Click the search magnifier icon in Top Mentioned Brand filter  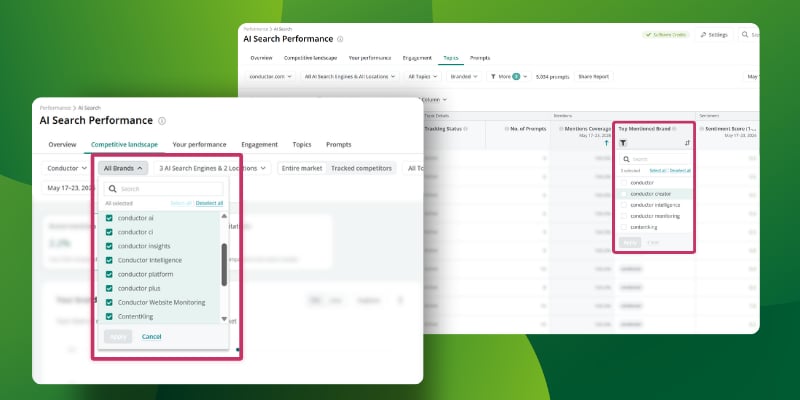[x=627, y=159]
